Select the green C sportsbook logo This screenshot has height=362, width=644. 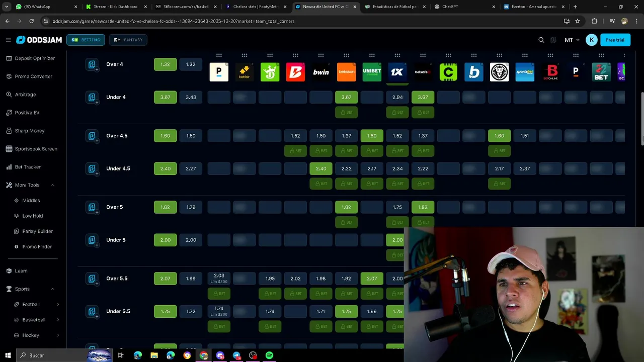pyautogui.click(x=448, y=72)
